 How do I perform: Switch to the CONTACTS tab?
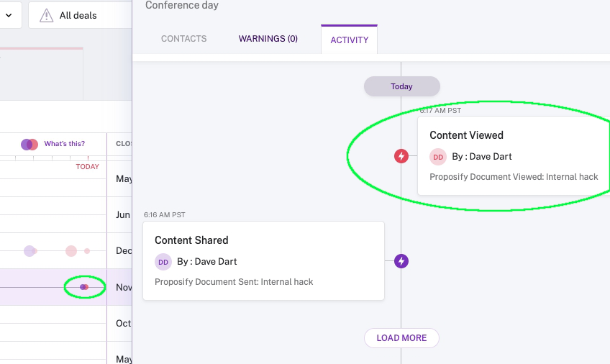pos(183,39)
